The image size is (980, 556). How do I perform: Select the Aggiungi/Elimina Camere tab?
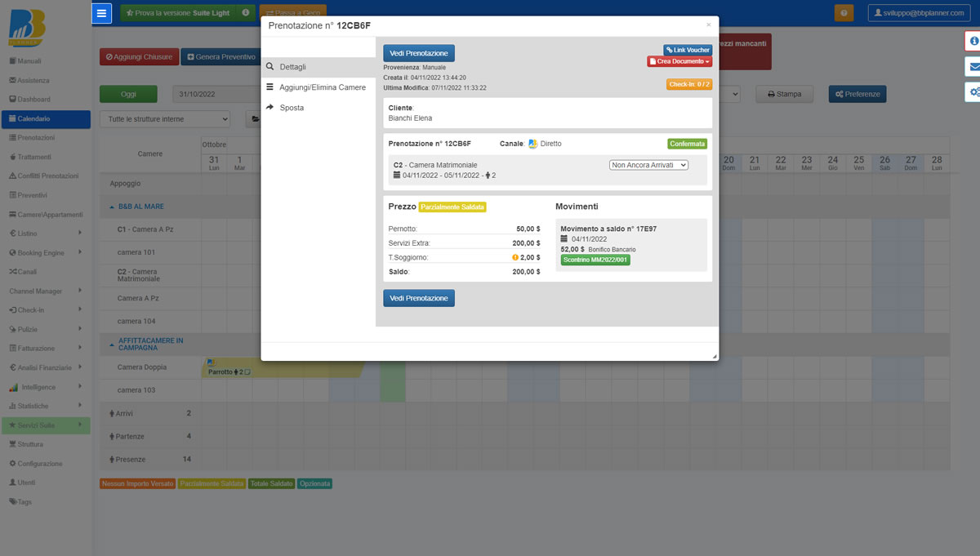(x=322, y=87)
